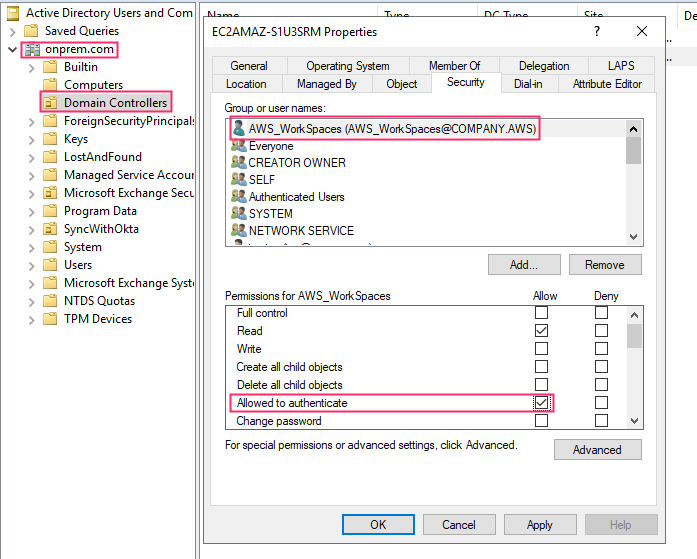The width and height of the screenshot is (697, 559).
Task: Check Allow for Create all child objects
Action: tap(541, 367)
